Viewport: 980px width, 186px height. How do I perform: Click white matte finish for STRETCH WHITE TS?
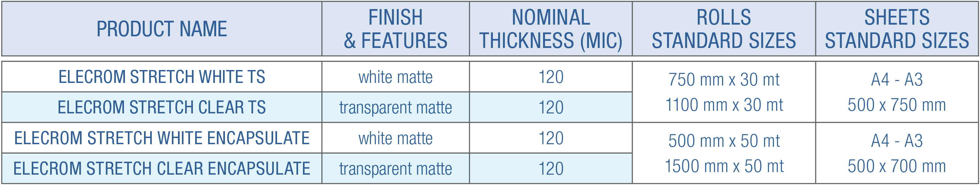[395, 77]
